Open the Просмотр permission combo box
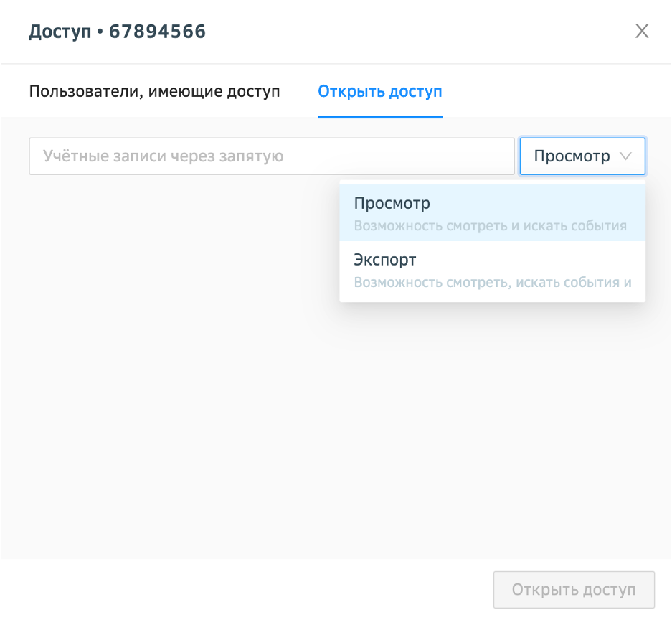This screenshot has width=672, height=620. [x=572, y=156]
